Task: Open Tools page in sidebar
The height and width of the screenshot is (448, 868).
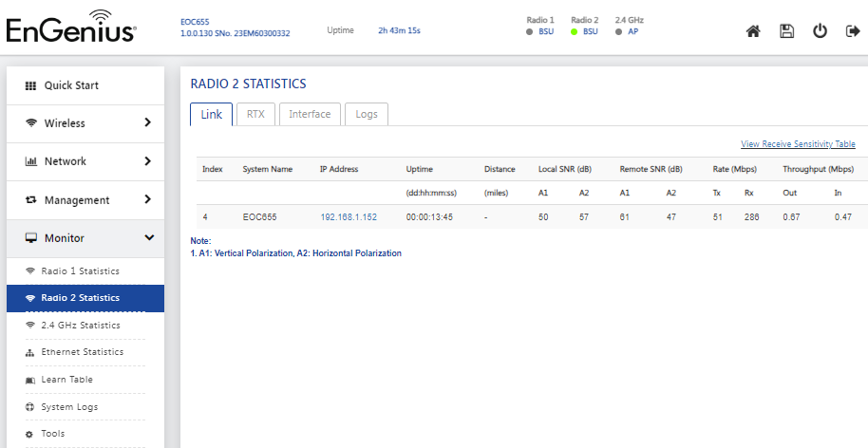Action: coord(85,434)
